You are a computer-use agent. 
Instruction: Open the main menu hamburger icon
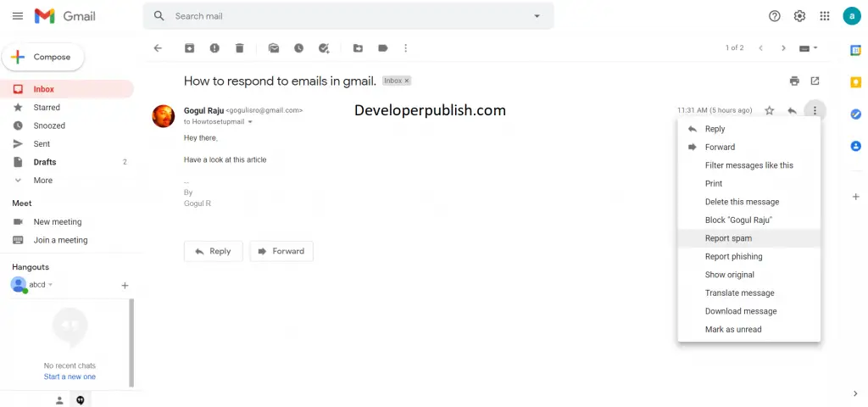[x=18, y=16]
